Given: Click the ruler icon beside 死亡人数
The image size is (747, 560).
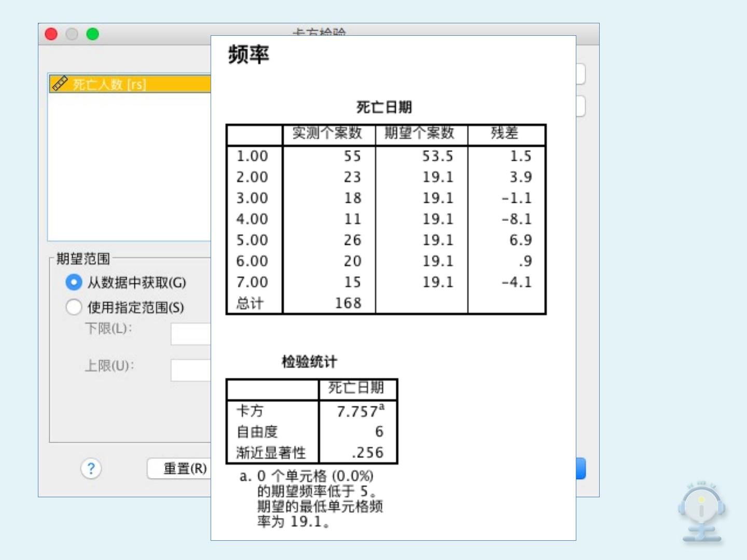Looking at the screenshot, I should (x=60, y=84).
